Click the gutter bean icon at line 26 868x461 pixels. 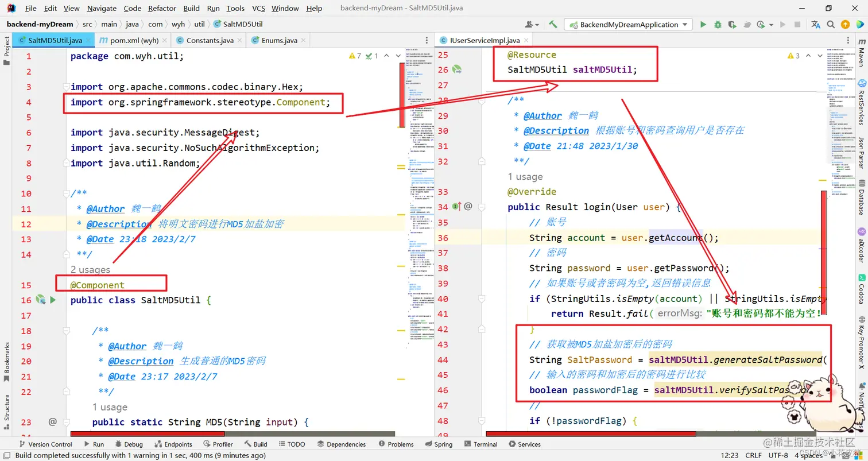(457, 69)
